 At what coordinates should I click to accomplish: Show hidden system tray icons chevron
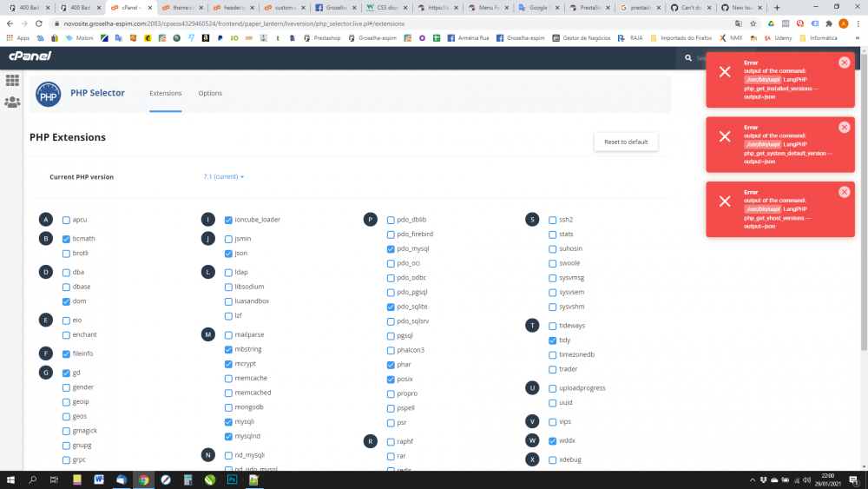click(x=753, y=480)
